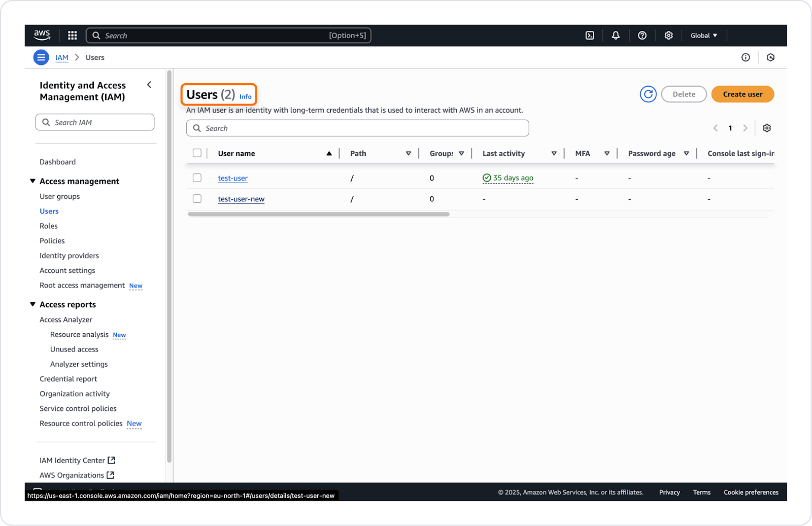Open Credential report in the sidebar
Screen dimensions: 812x526
tap(68, 378)
